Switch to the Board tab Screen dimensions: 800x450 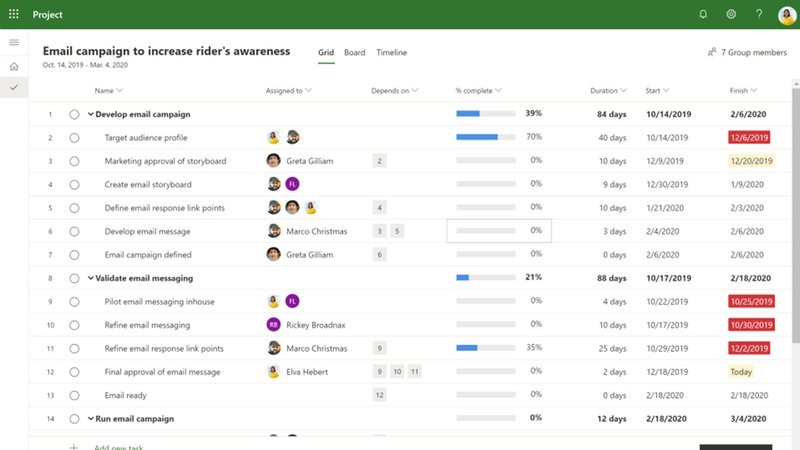click(x=354, y=53)
